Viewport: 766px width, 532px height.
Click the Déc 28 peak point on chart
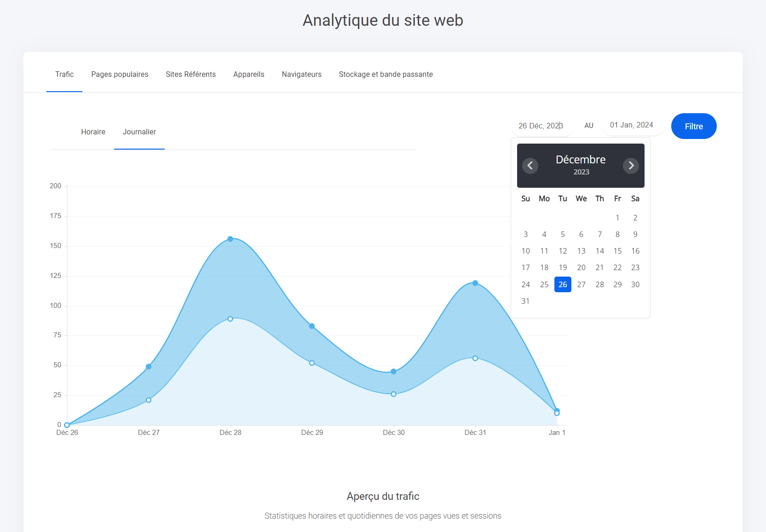230,239
